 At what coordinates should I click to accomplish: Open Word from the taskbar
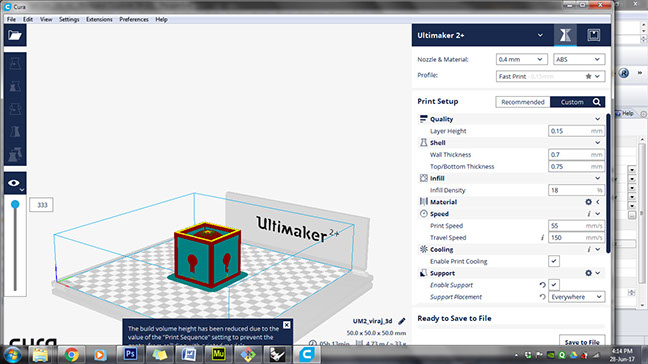(189, 354)
